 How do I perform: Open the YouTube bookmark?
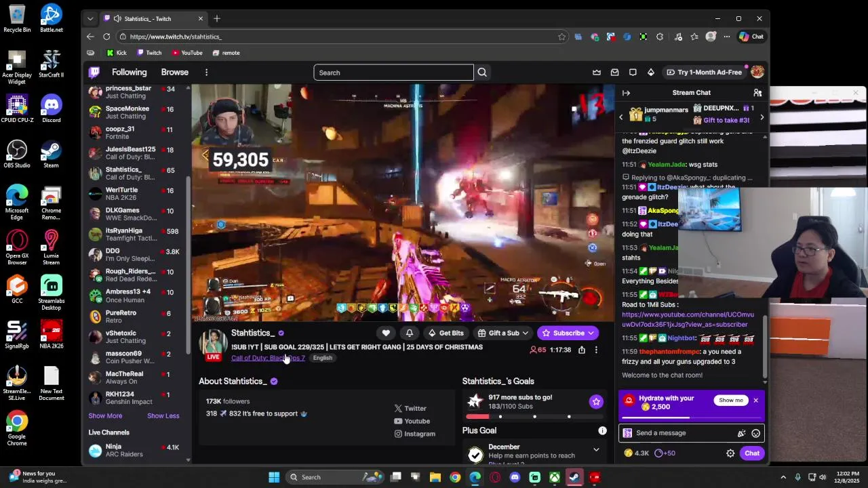point(187,53)
